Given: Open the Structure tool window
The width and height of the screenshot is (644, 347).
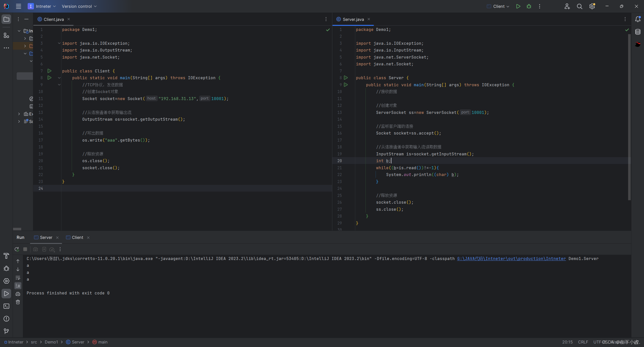Looking at the screenshot, I should tap(6, 35).
